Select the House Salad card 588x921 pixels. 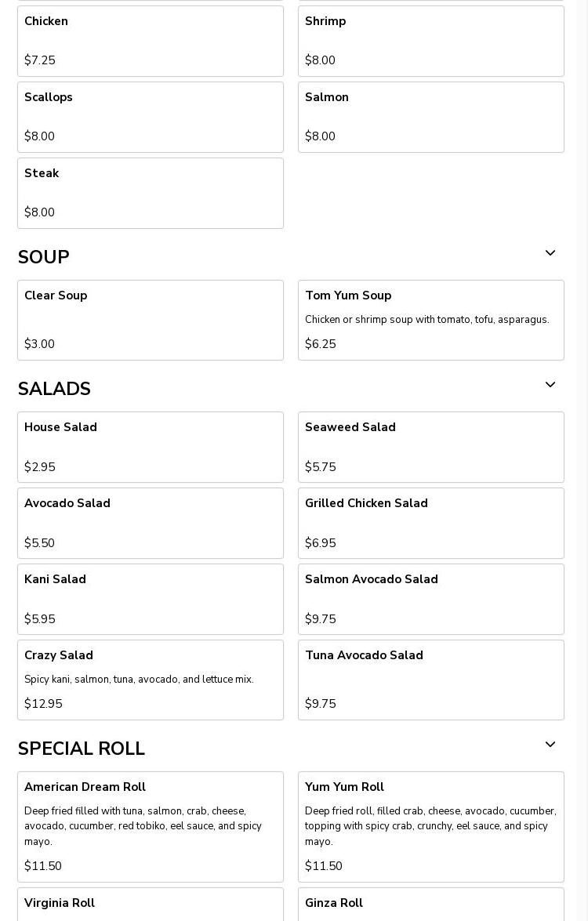click(151, 447)
